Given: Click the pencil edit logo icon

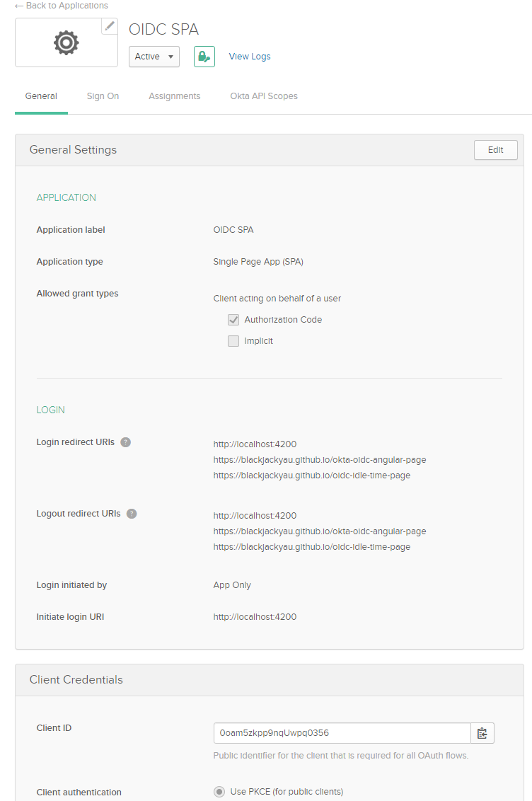Looking at the screenshot, I should pos(109,27).
